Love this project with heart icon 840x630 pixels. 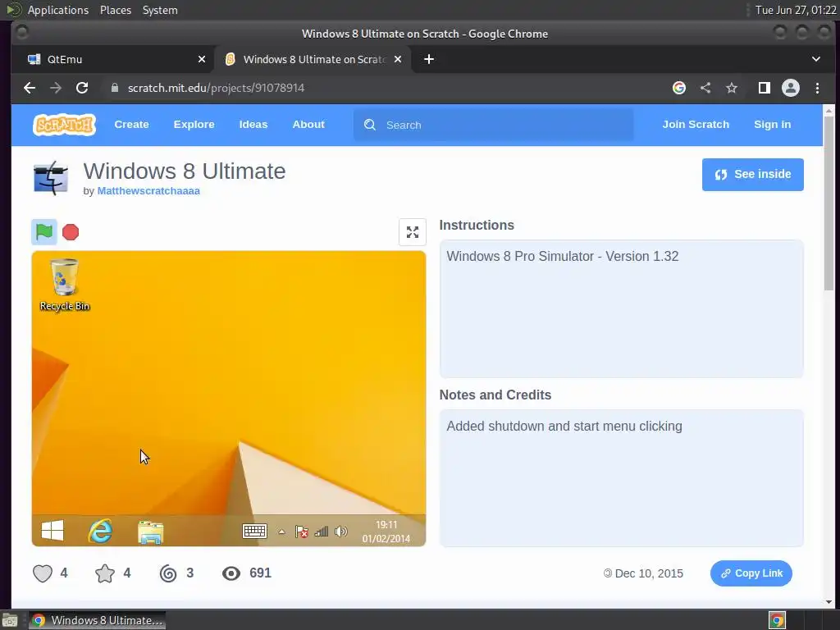coord(43,573)
